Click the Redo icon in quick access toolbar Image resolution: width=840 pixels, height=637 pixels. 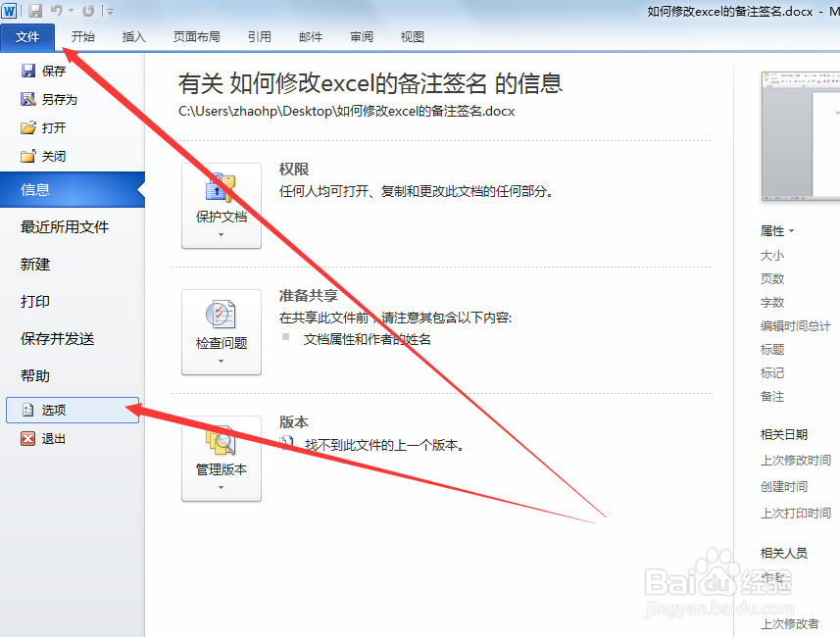(x=88, y=10)
